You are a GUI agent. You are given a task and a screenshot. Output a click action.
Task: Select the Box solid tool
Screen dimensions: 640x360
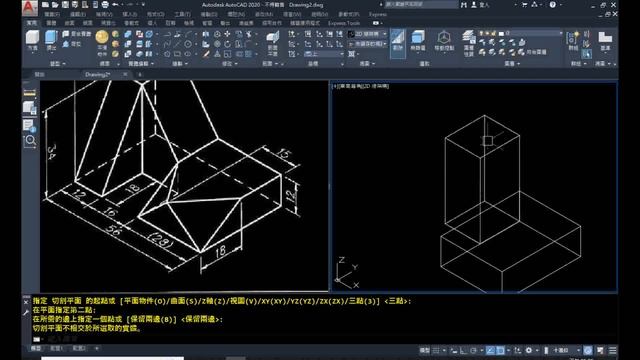32,40
